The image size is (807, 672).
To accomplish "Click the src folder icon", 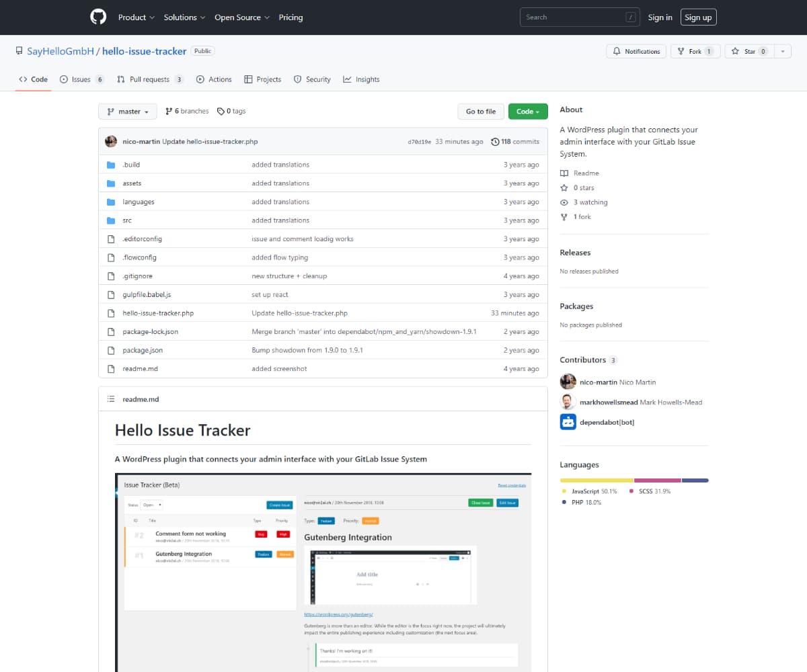I will pos(112,220).
